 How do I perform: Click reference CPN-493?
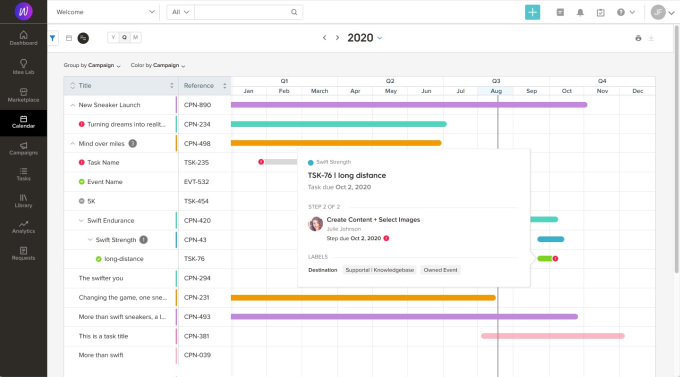coord(197,317)
